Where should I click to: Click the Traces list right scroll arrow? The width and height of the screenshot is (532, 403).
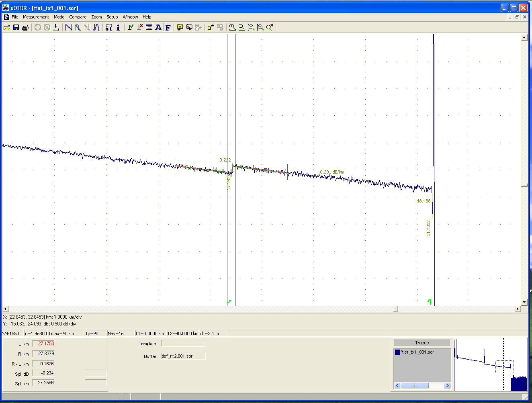coord(447,386)
